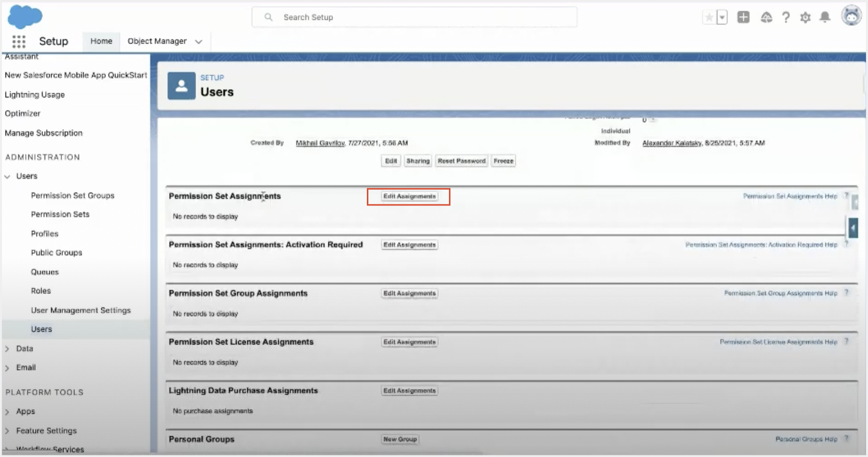The height and width of the screenshot is (457, 868).
Task: Expand the Data section chevron
Action: [x=7, y=349]
